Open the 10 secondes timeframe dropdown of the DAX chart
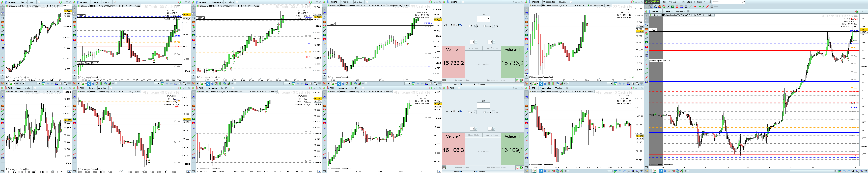868x173 pixels. click(x=547, y=88)
